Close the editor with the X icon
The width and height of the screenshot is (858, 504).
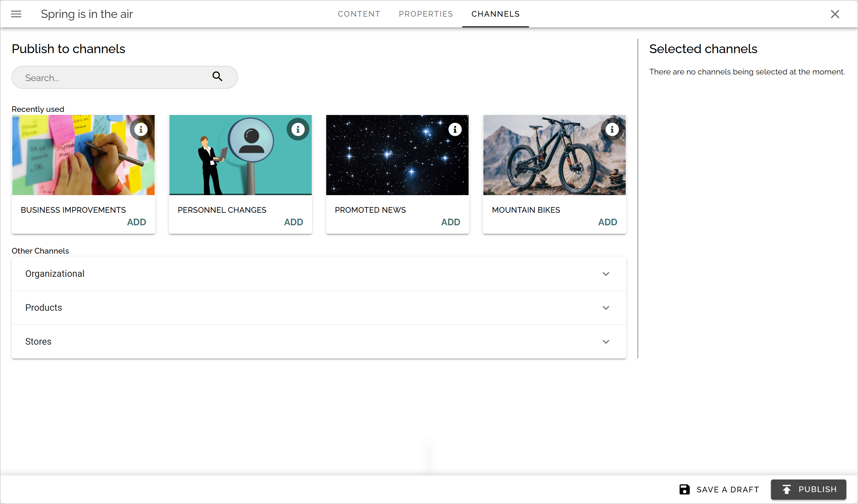(834, 14)
